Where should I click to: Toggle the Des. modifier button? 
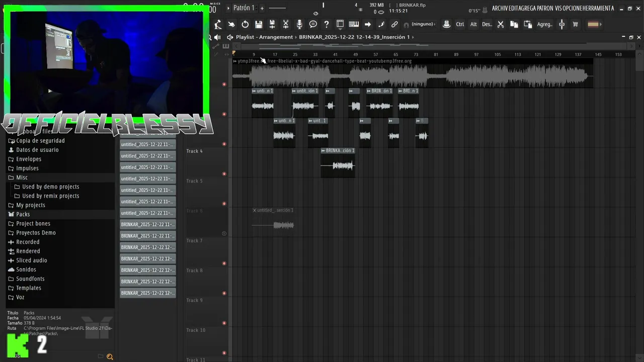pos(487,24)
